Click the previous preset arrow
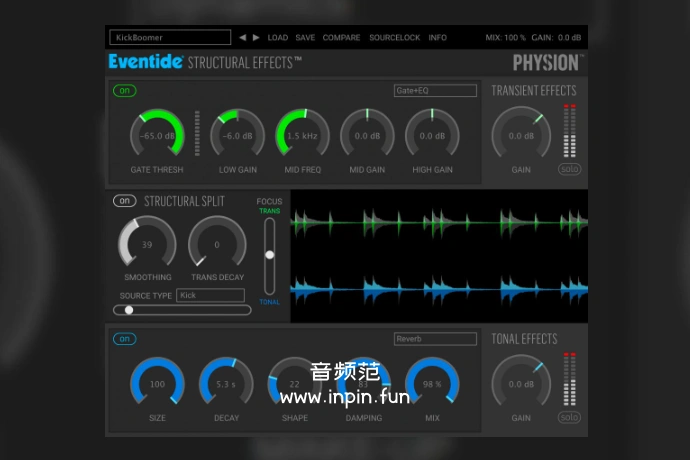The image size is (690, 460). click(x=242, y=38)
